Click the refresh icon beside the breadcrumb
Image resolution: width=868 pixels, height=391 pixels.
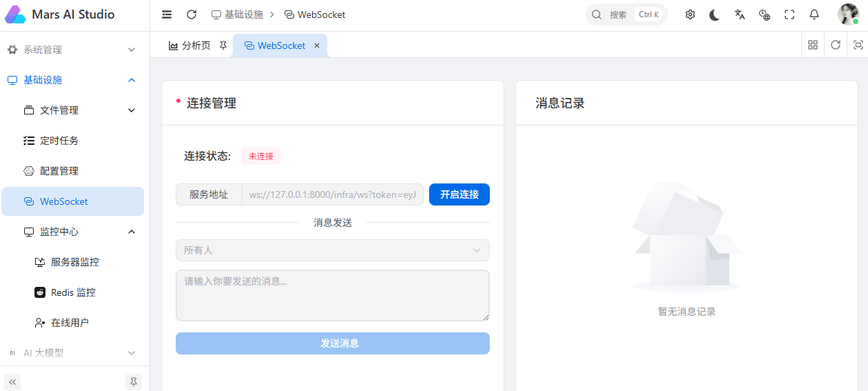192,14
